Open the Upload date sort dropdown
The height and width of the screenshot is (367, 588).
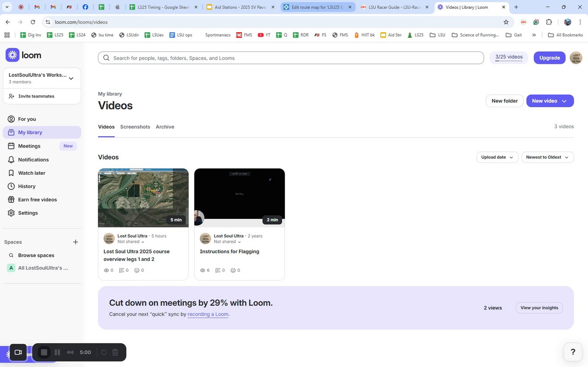497,157
